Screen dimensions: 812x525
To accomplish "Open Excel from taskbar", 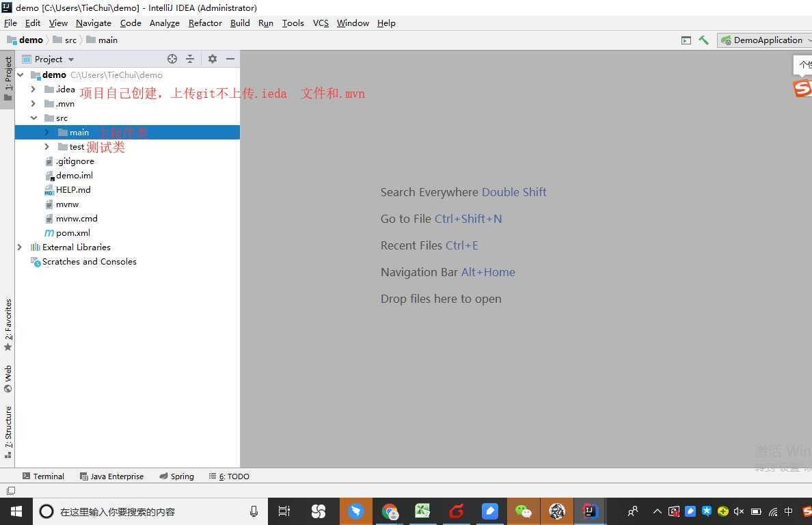I will click(422, 511).
